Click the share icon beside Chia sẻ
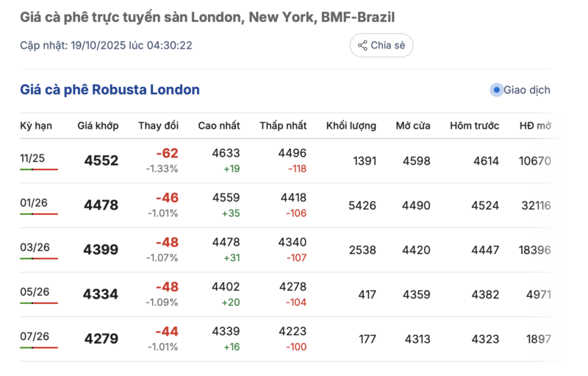Viewport: 588px width, 376px height. (362, 46)
